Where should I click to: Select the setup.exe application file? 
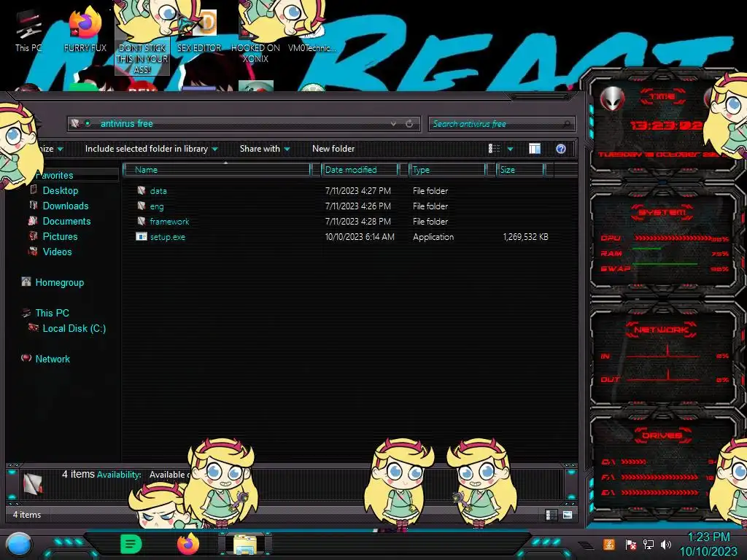point(167,237)
